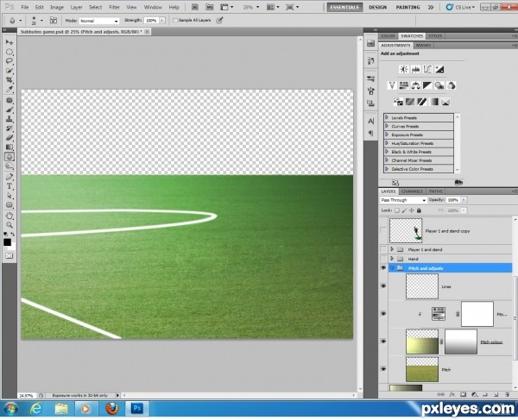Select the Elliptical Marquee tool
The height and width of the screenshot is (420, 518).
coord(9,52)
